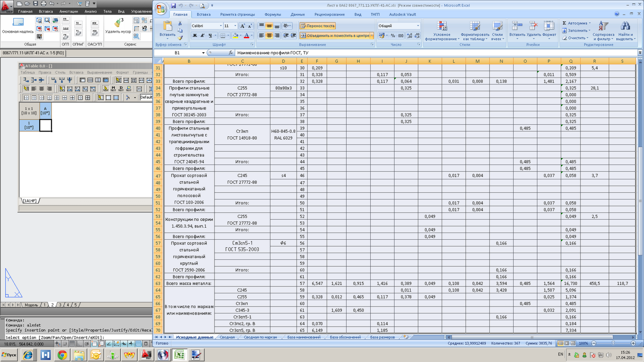Toggle grid display in AutoCAD status bar
The width and height of the screenshot is (644, 362).
(72, 343)
